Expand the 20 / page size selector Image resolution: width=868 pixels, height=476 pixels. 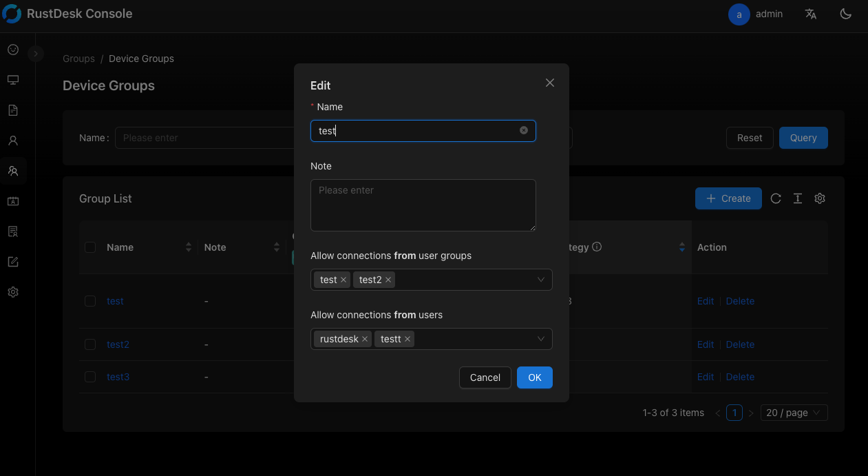pos(794,412)
